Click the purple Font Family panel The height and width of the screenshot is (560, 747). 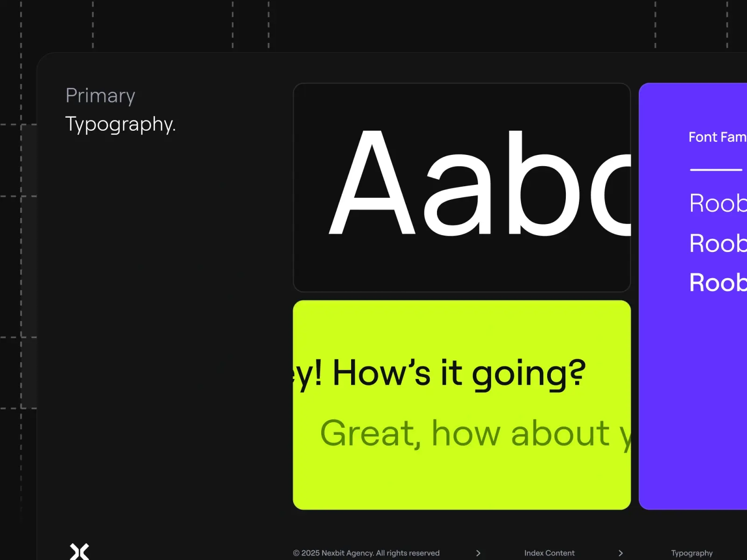click(693, 296)
